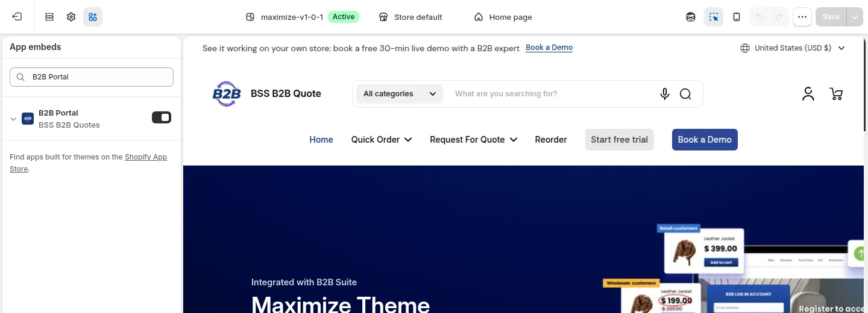868x313 pixels.
Task: Click the App embeds search field
Action: point(92,77)
